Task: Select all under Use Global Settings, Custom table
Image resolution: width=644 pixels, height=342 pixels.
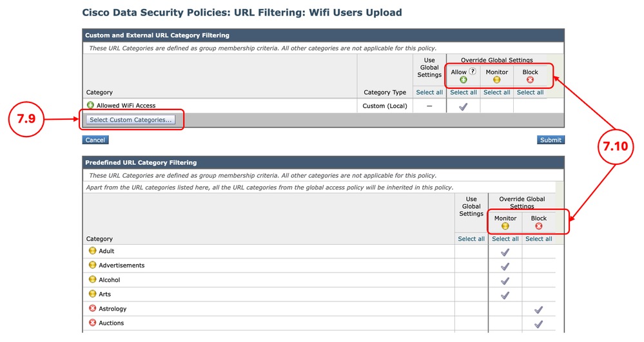Action: click(429, 92)
